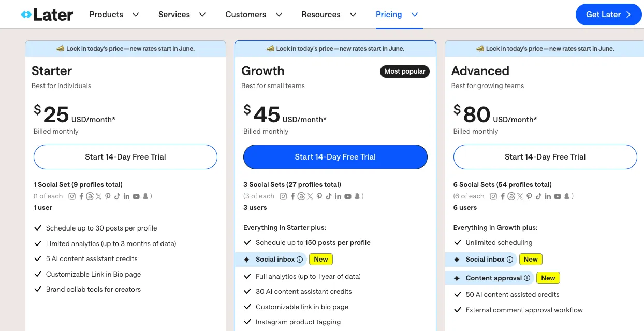The width and height of the screenshot is (644, 331).
Task: Click New badge beside Growth Social inbox
Action: click(321, 260)
